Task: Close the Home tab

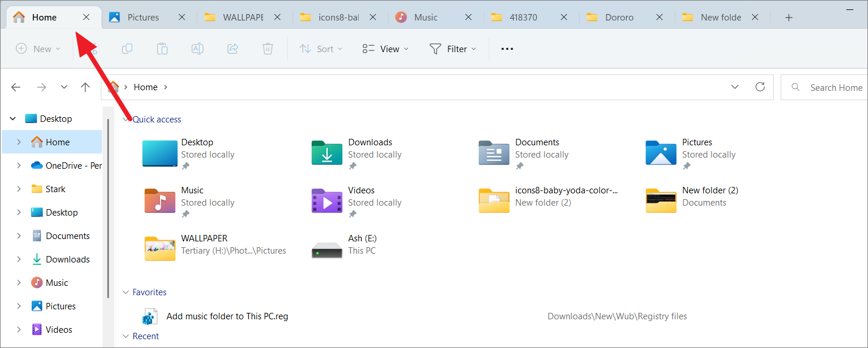Action: point(86,18)
